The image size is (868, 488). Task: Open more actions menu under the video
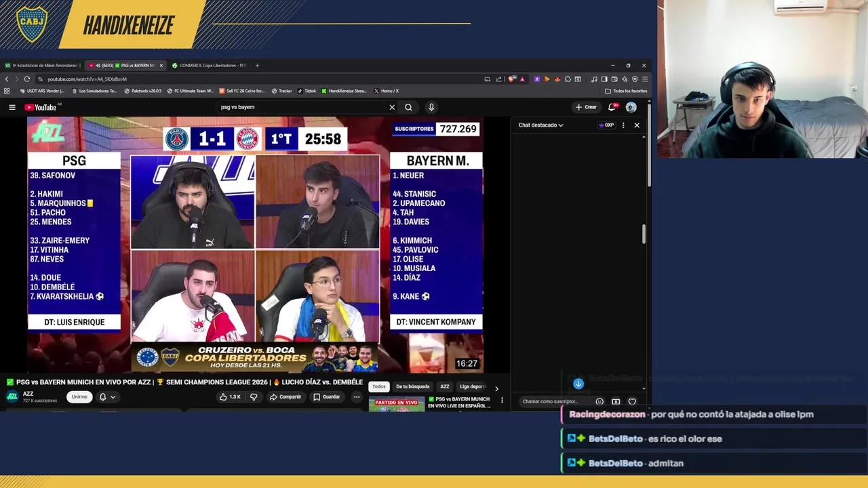pyautogui.click(x=357, y=396)
